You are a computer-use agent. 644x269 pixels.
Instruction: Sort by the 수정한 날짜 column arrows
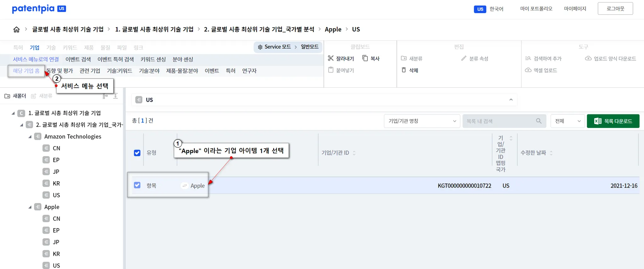click(551, 153)
